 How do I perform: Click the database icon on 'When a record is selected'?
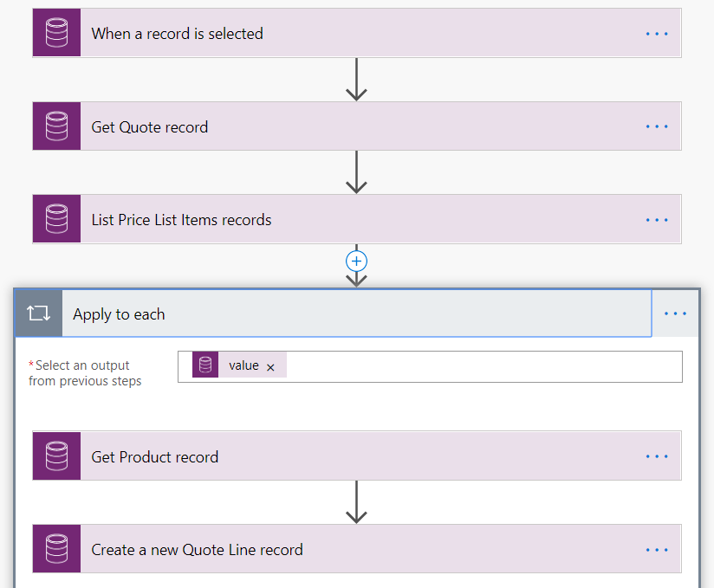coord(57,34)
